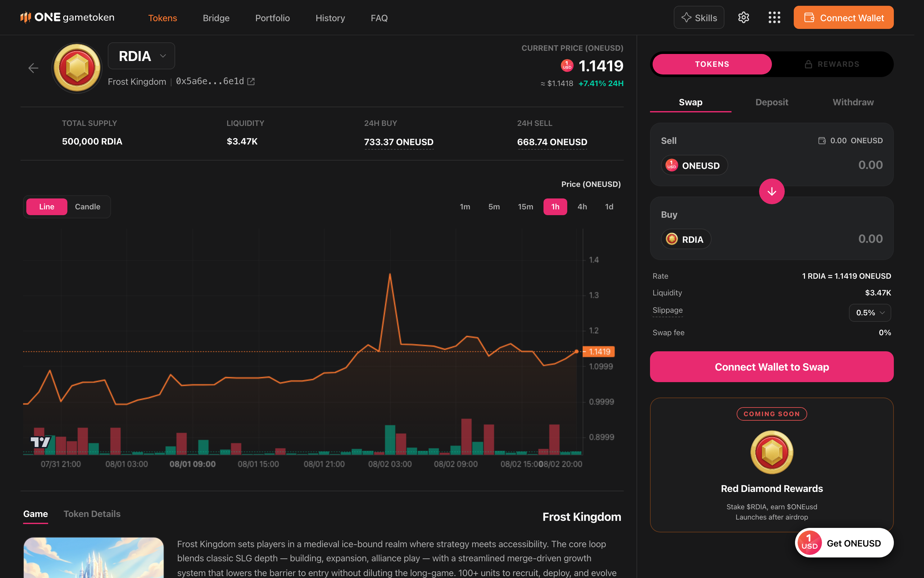Set chart interval to 1m

[x=465, y=207]
